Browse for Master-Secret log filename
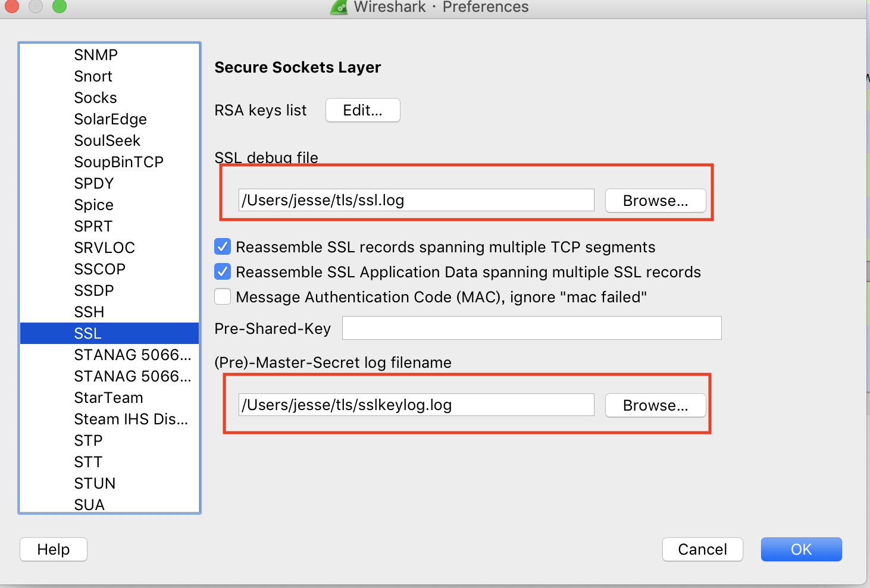The height and width of the screenshot is (588, 870). click(656, 405)
